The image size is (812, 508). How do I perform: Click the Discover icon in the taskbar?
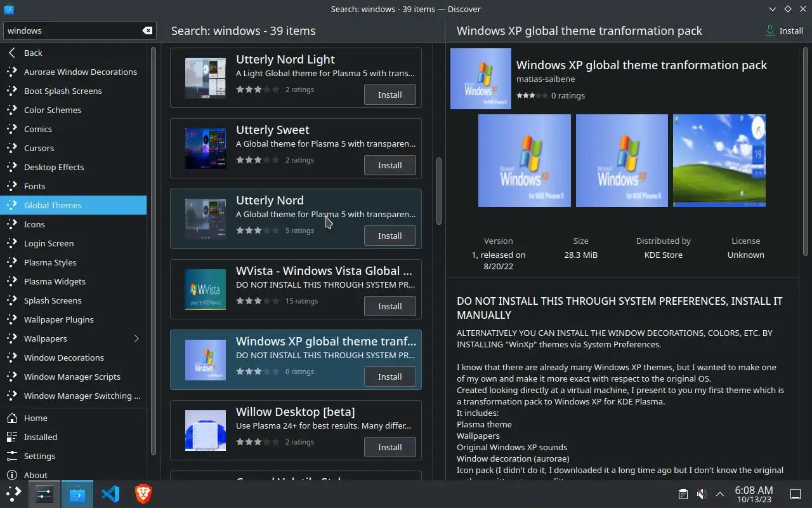click(x=77, y=494)
